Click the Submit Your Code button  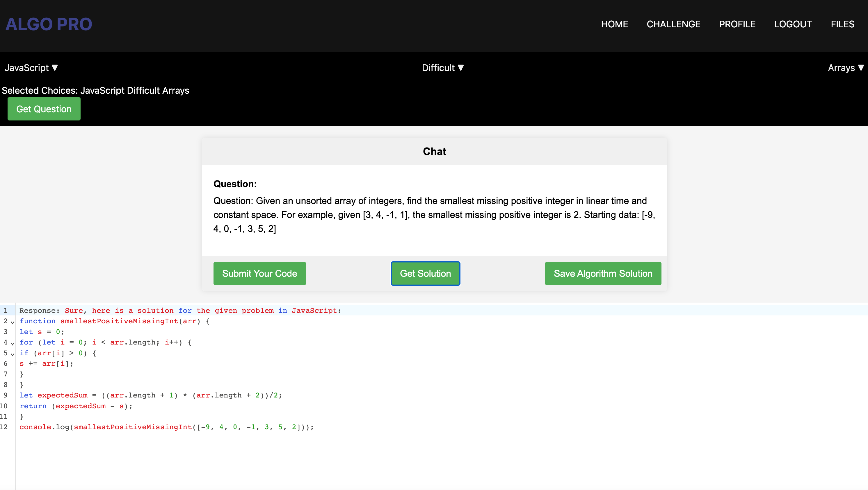(x=259, y=273)
